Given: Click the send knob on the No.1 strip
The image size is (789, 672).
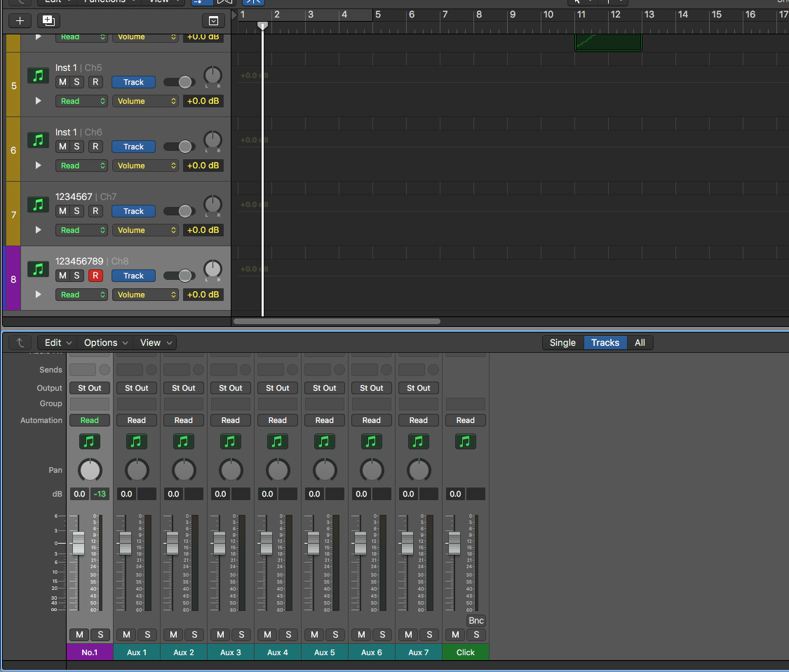Looking at the screenshot, I should click(x=104, y=370).
